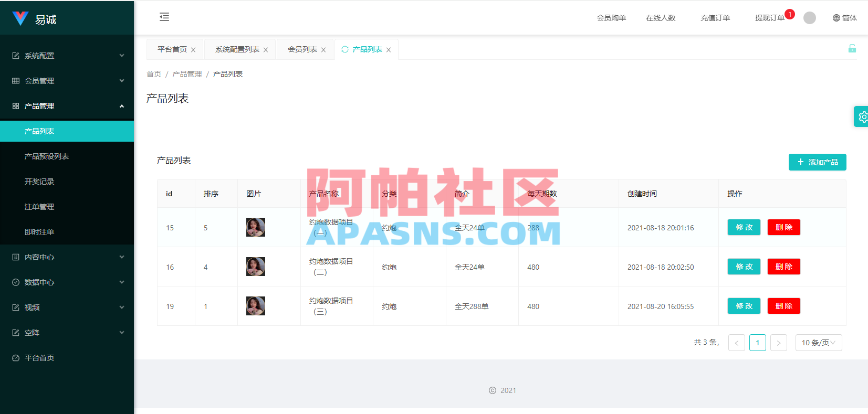Screen dimensions: 868x414
Task: Click 删除 for product id 19
Action: (x=784, y=306)
